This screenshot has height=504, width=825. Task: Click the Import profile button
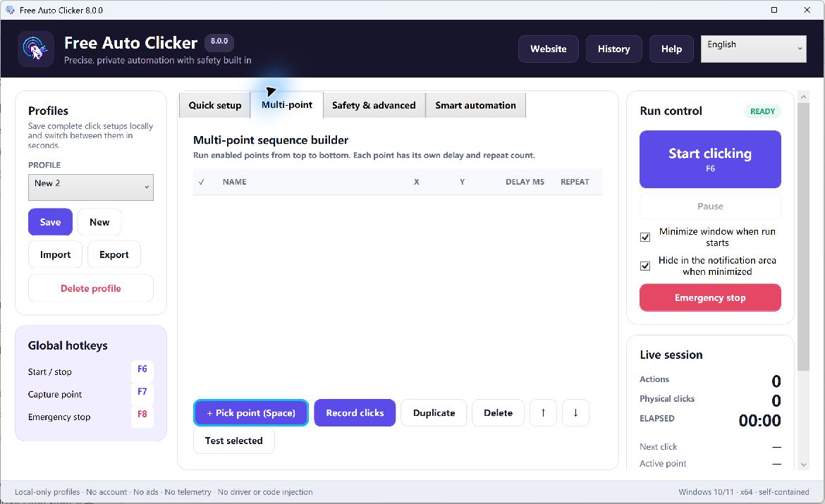coord(55,254)
